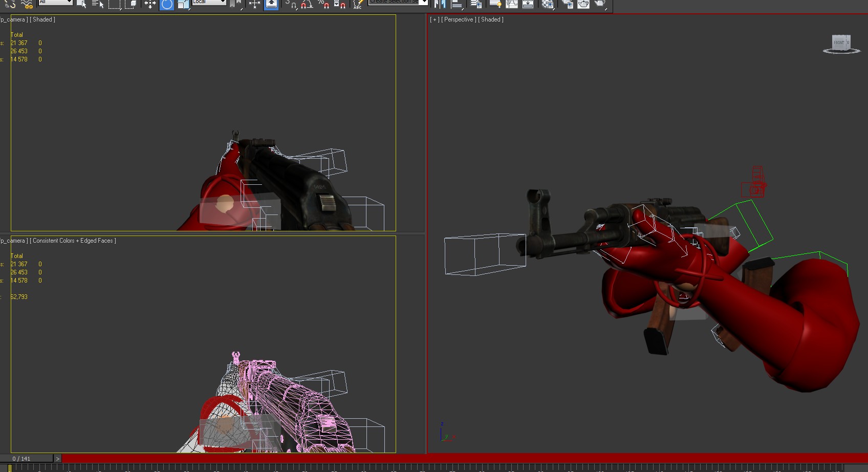The height and width of the screenshot is (472, 868).
Task: Toggle the 3D Snaps button
Action: pyautogui.click(x=291, y=4)
